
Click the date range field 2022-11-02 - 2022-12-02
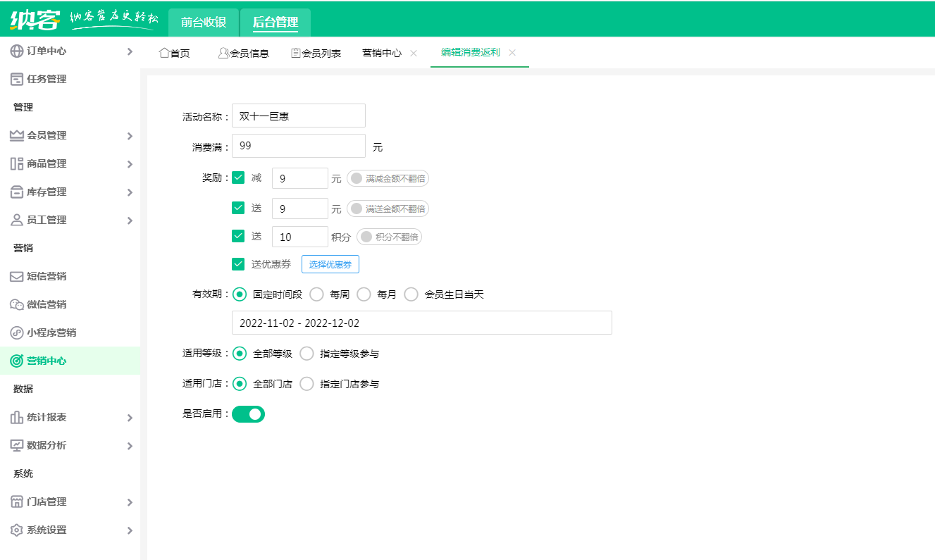point(423,323)
